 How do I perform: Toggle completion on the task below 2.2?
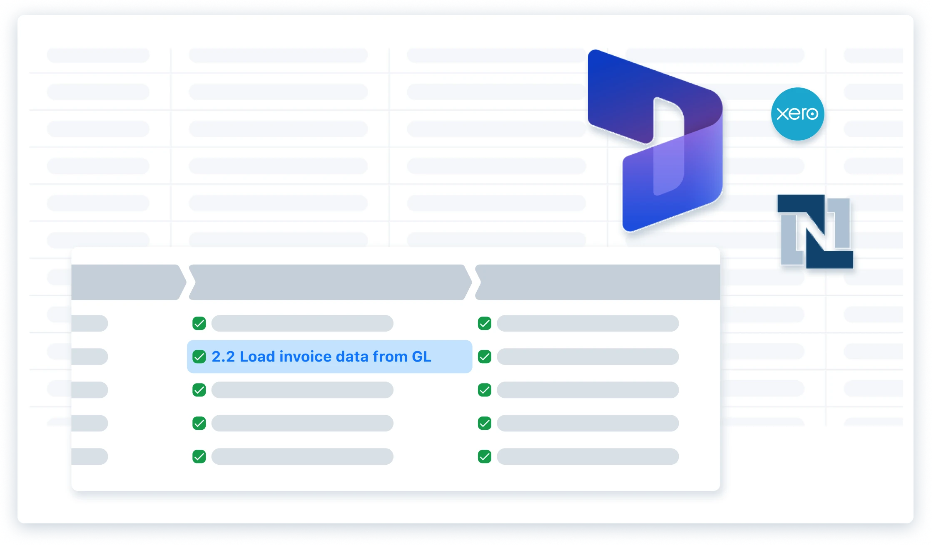click(x=199, y=390)
